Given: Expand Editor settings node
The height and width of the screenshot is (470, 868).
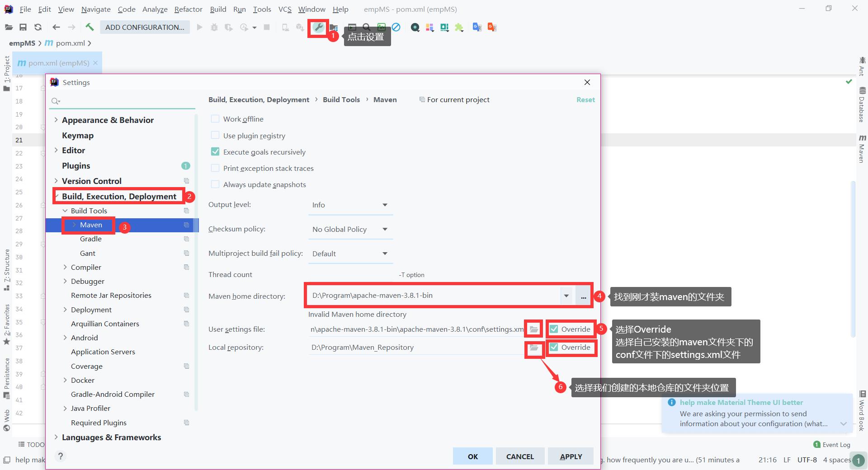Looking at the screenshot, I should point(56,150).
